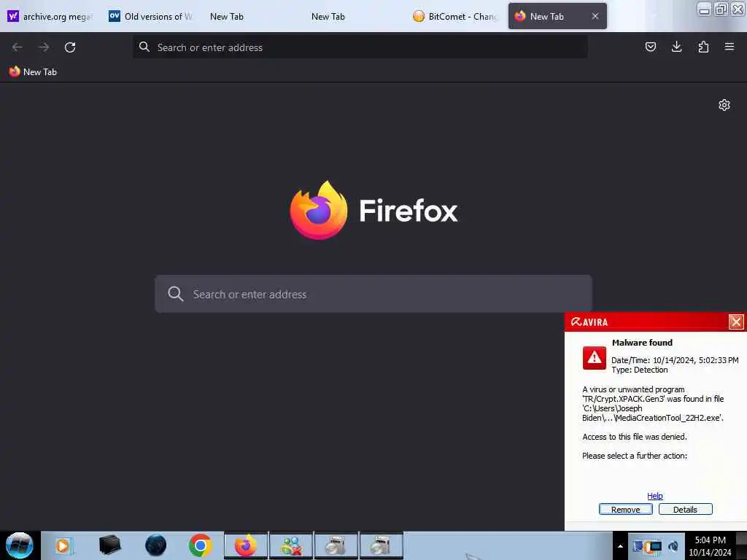Click the address bar search field
747x560 pixels.
pos(360,47)
